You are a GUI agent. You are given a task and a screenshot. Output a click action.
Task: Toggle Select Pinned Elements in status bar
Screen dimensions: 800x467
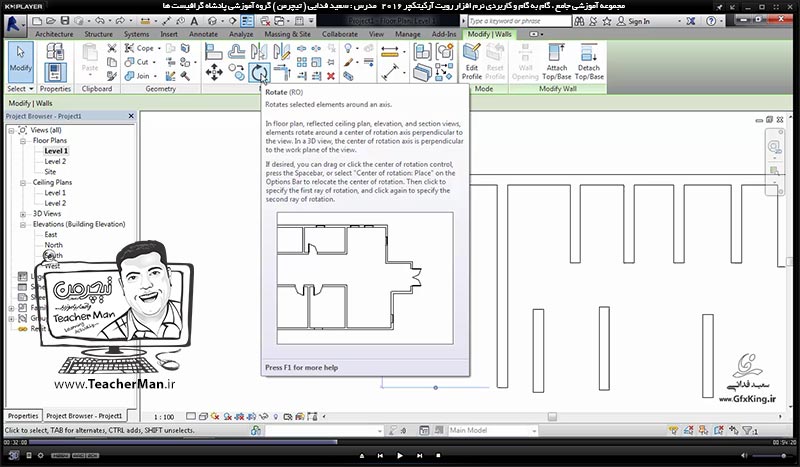(704, 431)
